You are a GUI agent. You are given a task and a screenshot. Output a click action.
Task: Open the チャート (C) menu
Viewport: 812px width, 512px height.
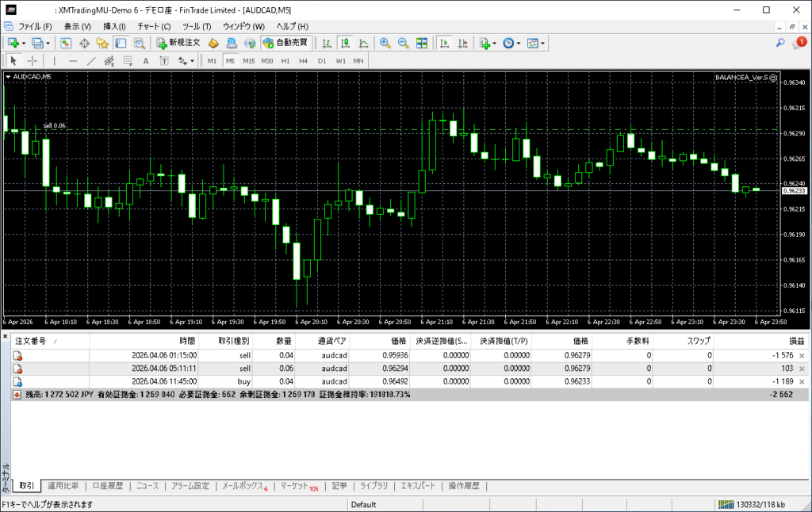[154, 26]
